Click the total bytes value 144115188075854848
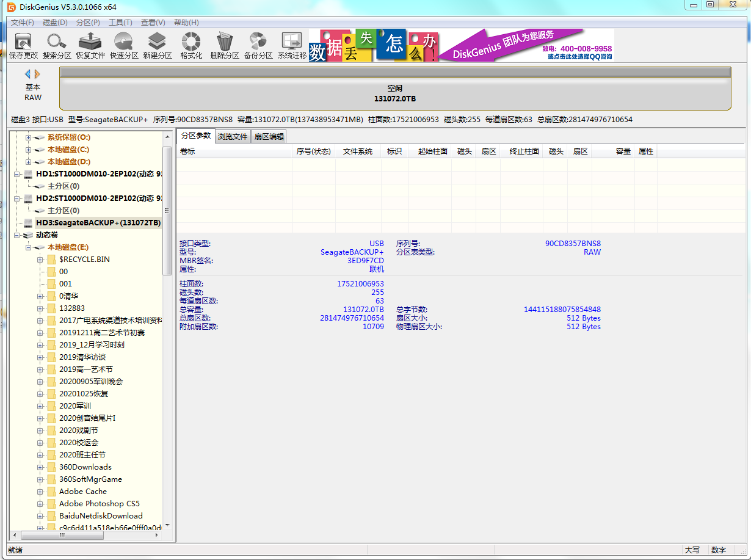751x560 pixels. coord(562,310)
